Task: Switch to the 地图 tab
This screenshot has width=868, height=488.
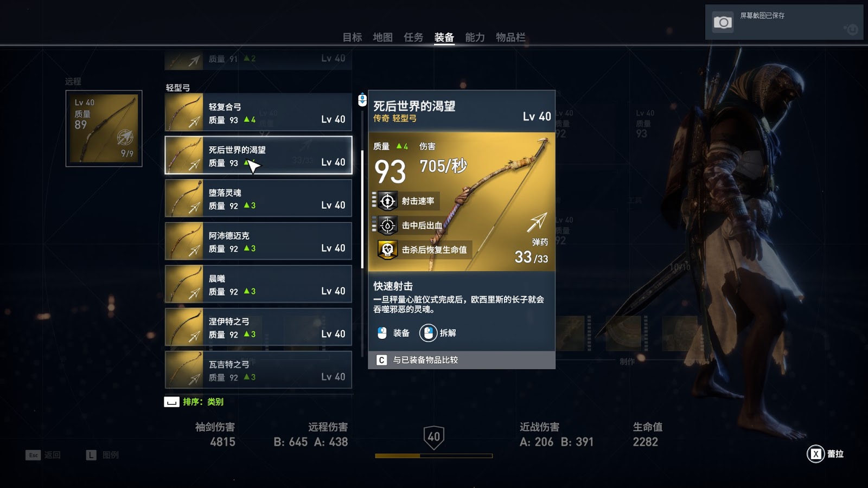Action: tap(382, 37)
